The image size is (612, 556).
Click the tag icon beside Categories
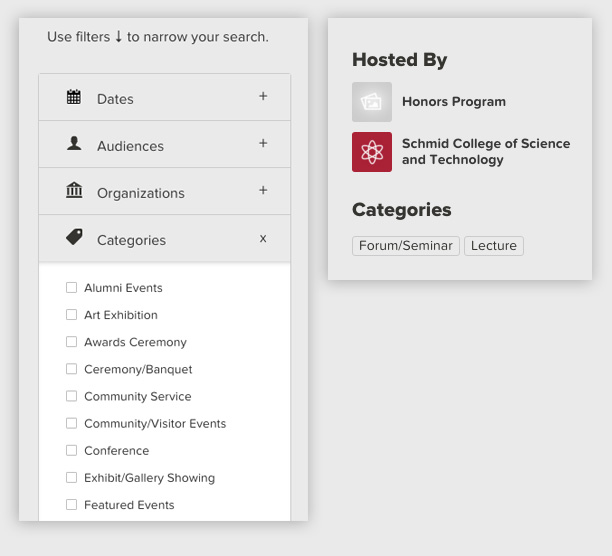pyautogui.click(x=74, y=237)
